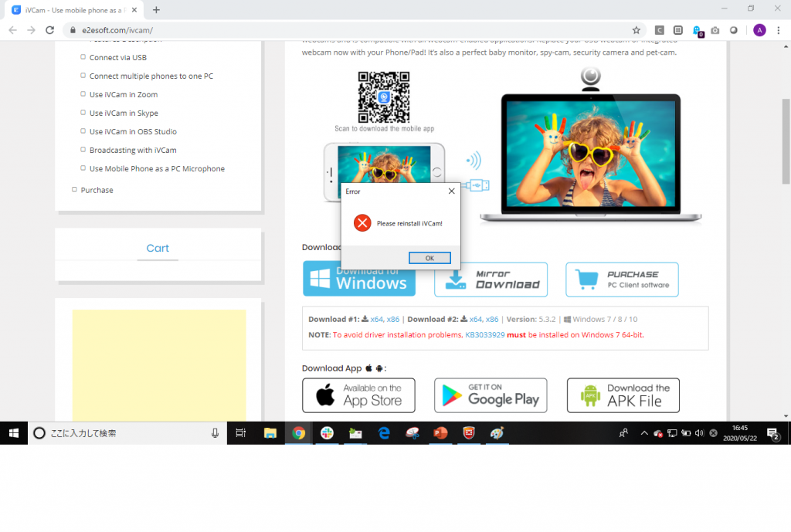Viewport: 791px width, 532px height.
Task: Click the camera screenshot extension icon
Action: click(x=715, y=30)
